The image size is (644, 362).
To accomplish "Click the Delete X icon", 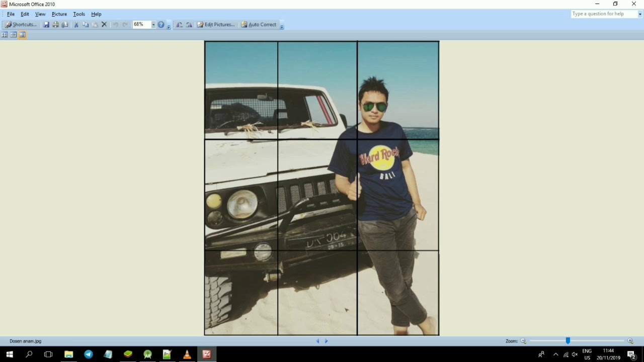I will click(104, 25).
